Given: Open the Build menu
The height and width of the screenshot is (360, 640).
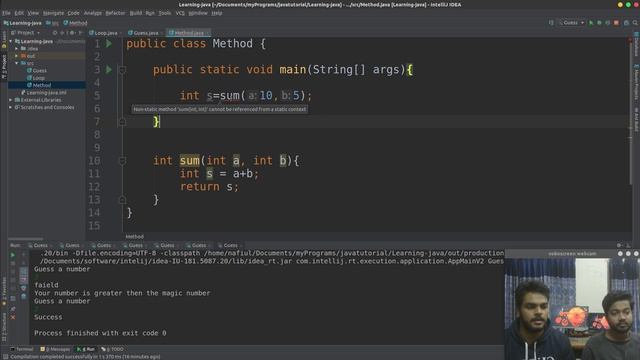Looking at the screenshot, I should (136, 13).
